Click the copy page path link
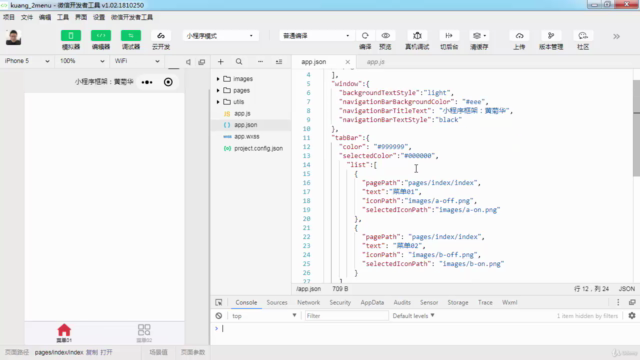This screenshot has width=640, height=360. click(x=92, y=352)
